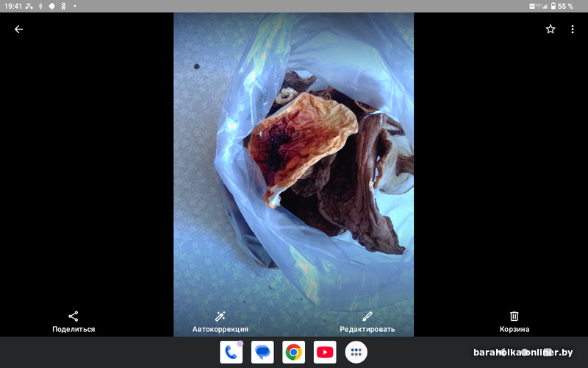Tap the Поделиться share button
588x368 pixels.
[x=73, y=322]
